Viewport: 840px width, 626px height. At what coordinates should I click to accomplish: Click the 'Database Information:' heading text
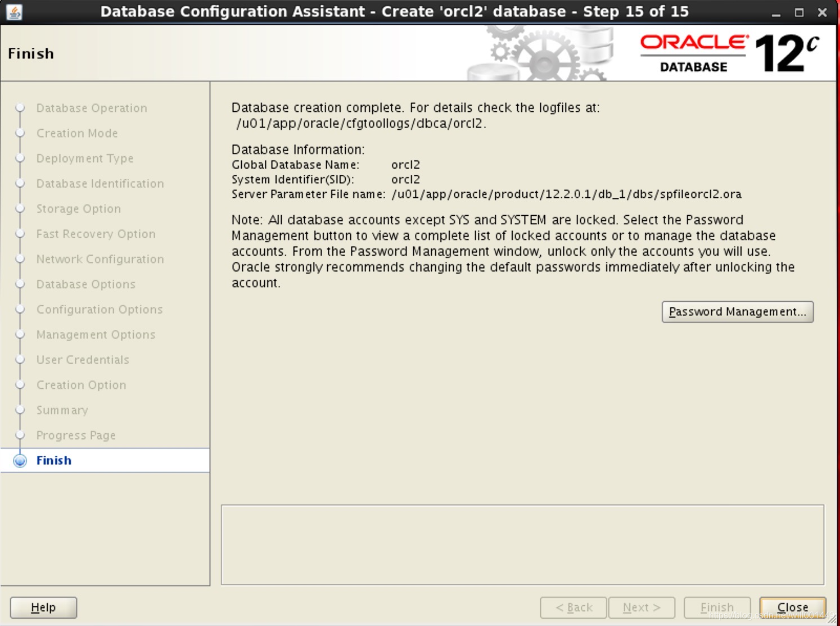(298, 149)
